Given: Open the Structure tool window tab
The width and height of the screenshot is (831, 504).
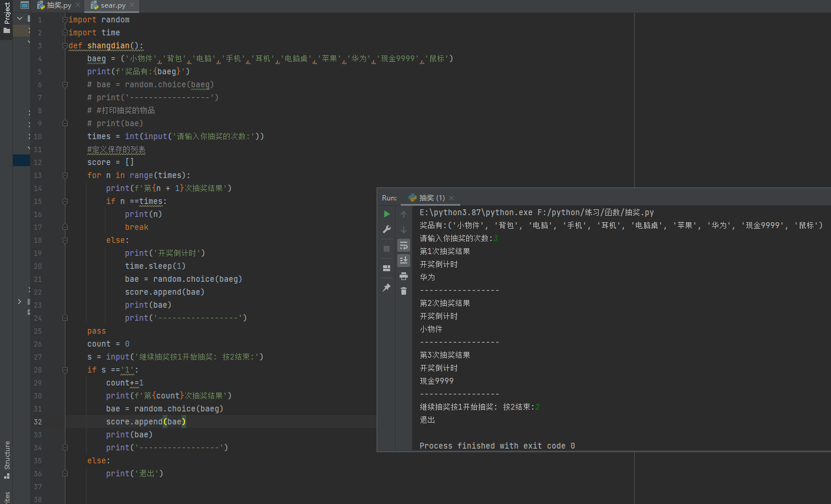Looking at the screenshot, I should click(6, 460).
